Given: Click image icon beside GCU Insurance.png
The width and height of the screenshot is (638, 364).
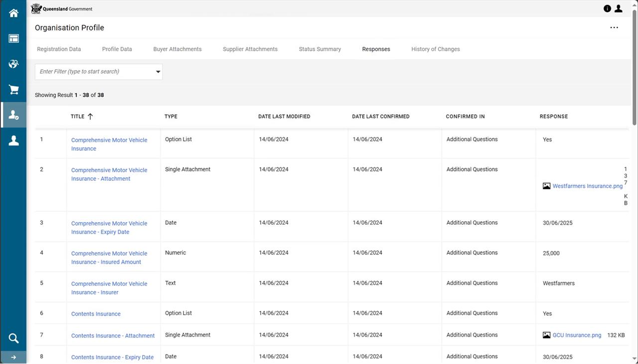Looking at the screenshot, I should [547, 335].
